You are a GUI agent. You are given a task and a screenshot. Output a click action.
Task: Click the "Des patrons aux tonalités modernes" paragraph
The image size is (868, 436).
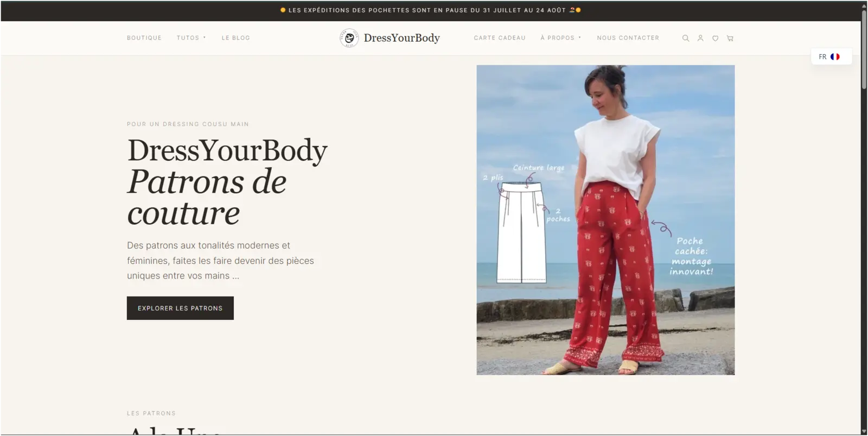coord(221,261)
